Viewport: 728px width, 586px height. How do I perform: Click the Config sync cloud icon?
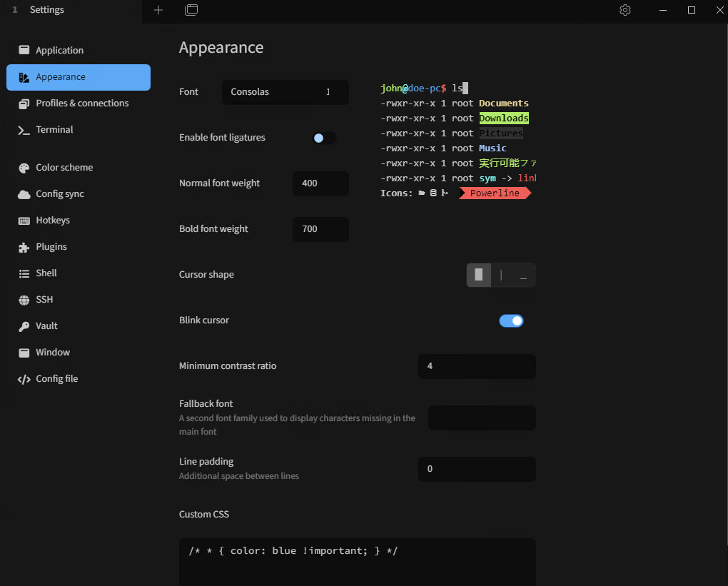(x=24, y=195)
